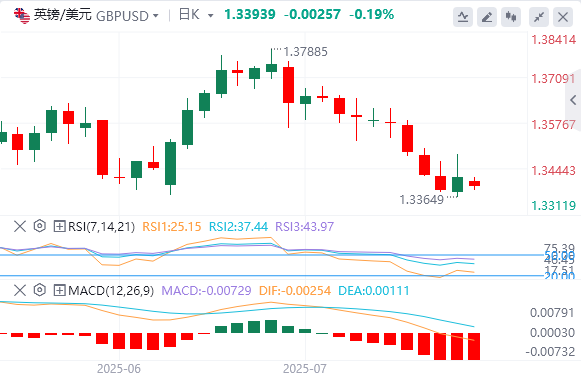Image resolution: width=581 pixels, height=379 pixels.
Task: Click the latest red candlestick
Action: tap(475, 183)
